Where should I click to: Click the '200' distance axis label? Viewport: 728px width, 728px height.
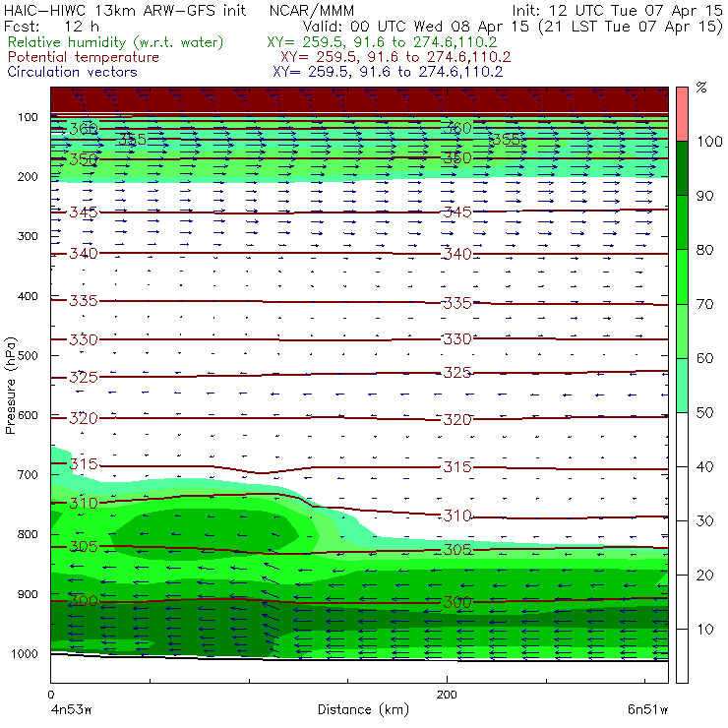point(447,695)
